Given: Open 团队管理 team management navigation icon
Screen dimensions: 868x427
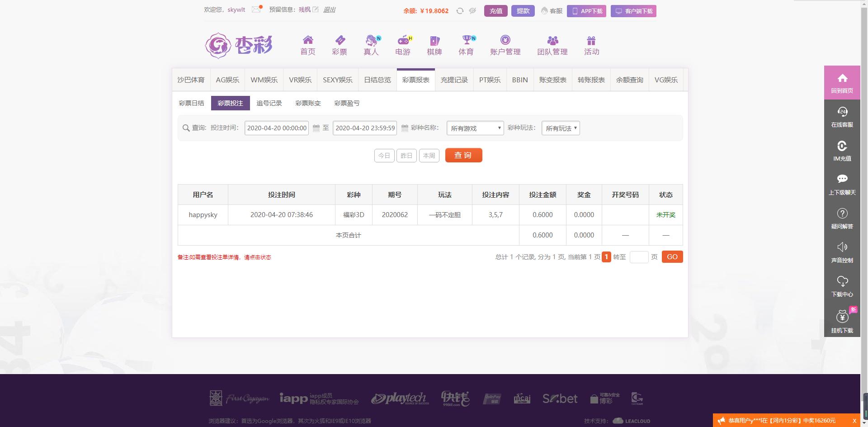Looking at the screenshot, I should (x=552, y=45).
